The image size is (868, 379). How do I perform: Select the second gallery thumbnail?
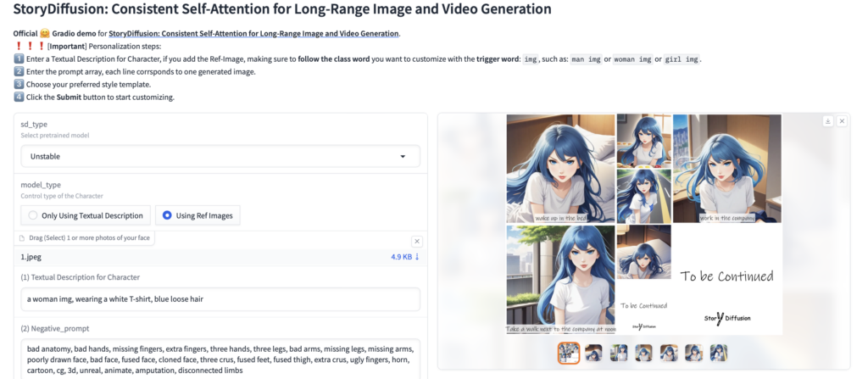(594, 353)
